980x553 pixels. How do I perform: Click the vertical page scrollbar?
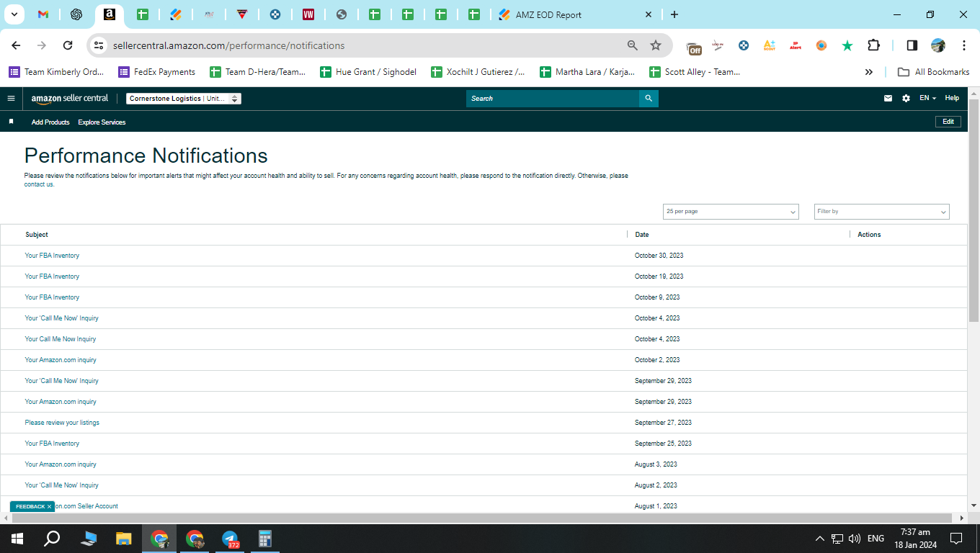tap(974, 210)
